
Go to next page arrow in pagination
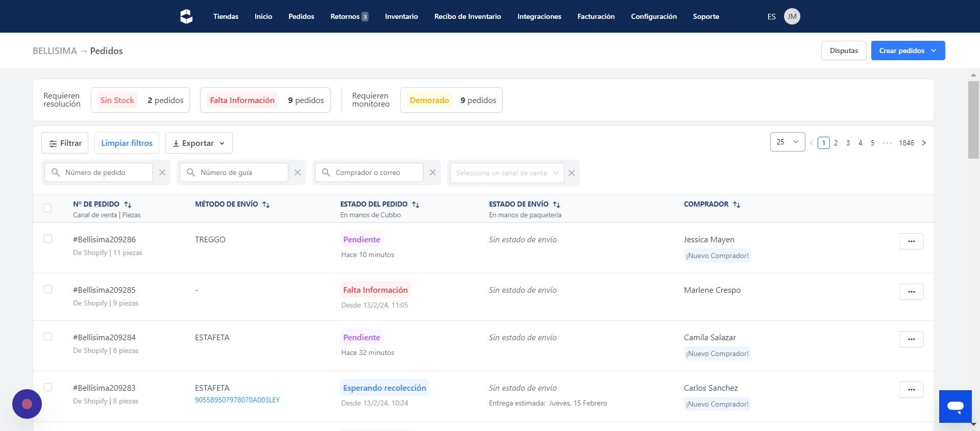pos(924,143)
